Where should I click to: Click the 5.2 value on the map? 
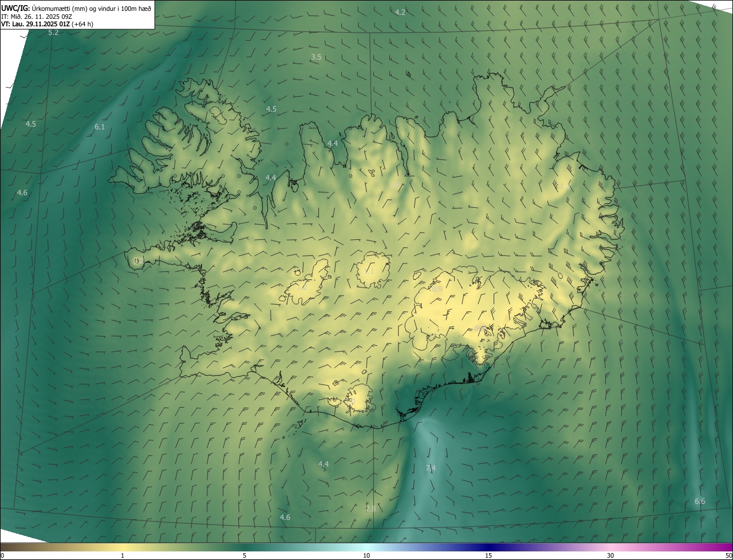point(53,33)
